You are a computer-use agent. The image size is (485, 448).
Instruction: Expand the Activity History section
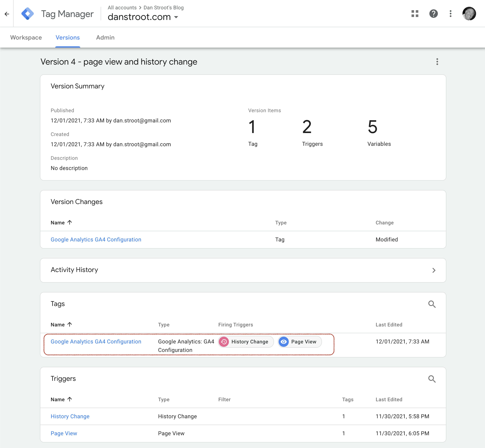pos(434,270)
